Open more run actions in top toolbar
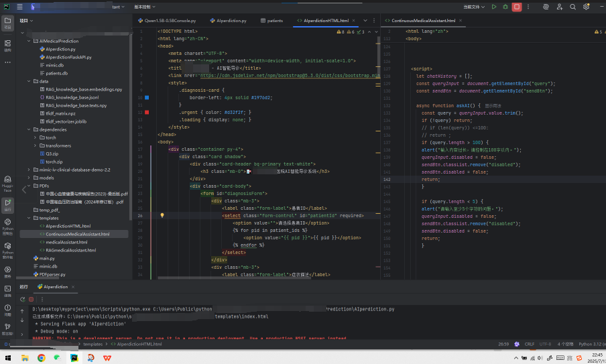Image resolution: width=606 pixels, height=364 pixels. click(528, 7)
